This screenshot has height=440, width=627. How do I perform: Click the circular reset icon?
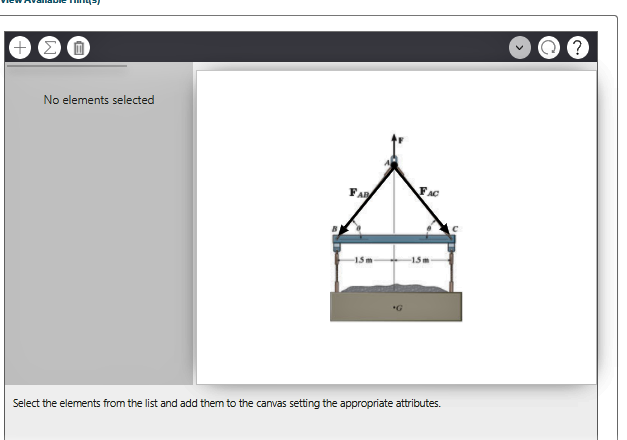549,48
